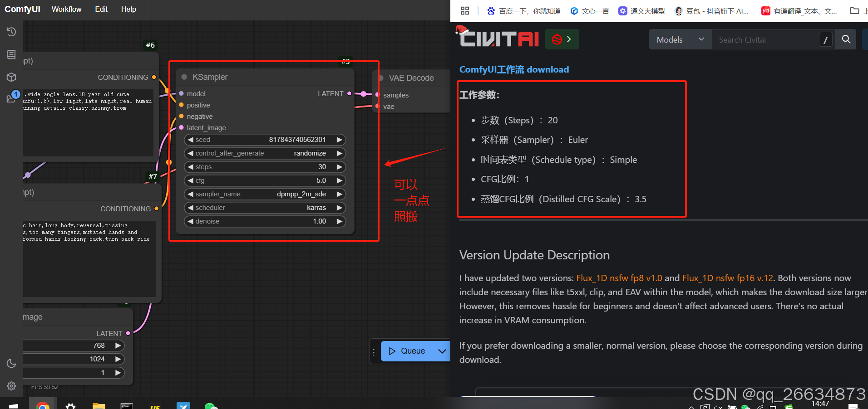Click the denoise 1.00 value field
The width and height of the screenshot is (868, 409).
[265, 221]
